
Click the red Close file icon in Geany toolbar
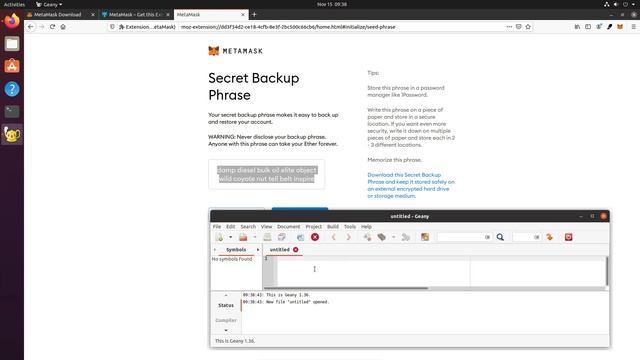[x=315, y=237]
